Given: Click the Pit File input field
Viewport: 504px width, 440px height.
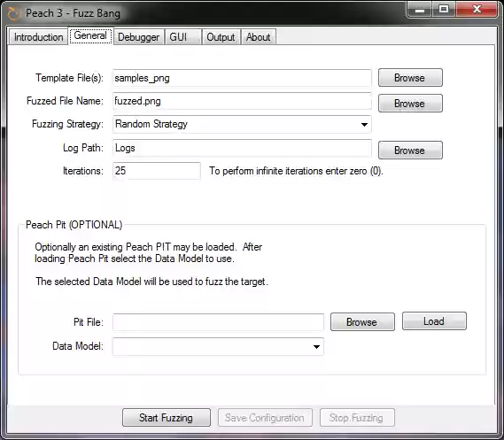Looking at the screenshot, I should [x=218, y=322].
